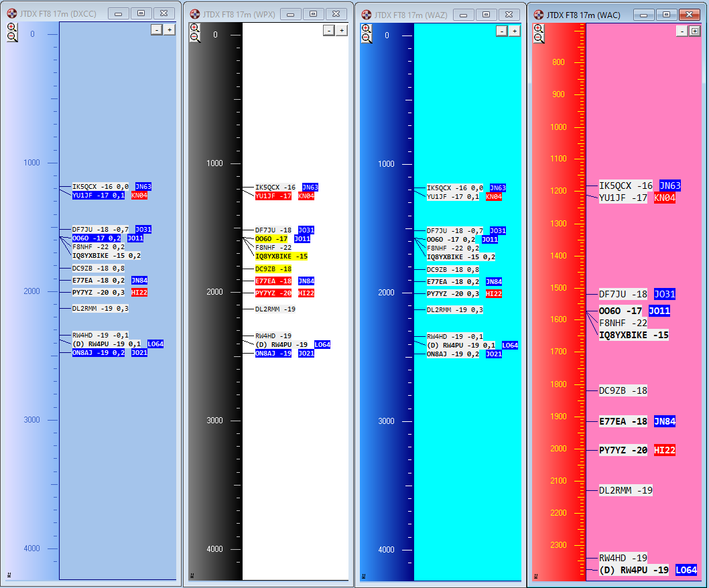Zoom in on the red WAC scale

coord(538,27)
